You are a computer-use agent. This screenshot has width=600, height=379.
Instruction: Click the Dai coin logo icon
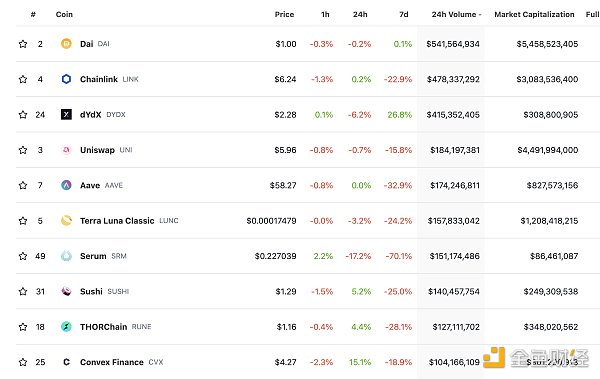coord(66,44)
